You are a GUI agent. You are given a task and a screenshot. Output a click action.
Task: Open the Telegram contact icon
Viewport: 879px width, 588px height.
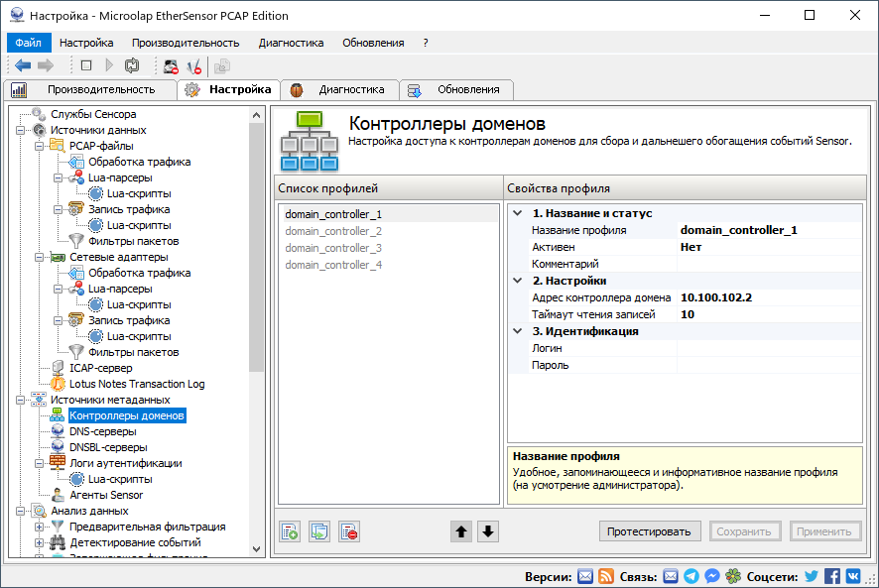click(691, 573)
